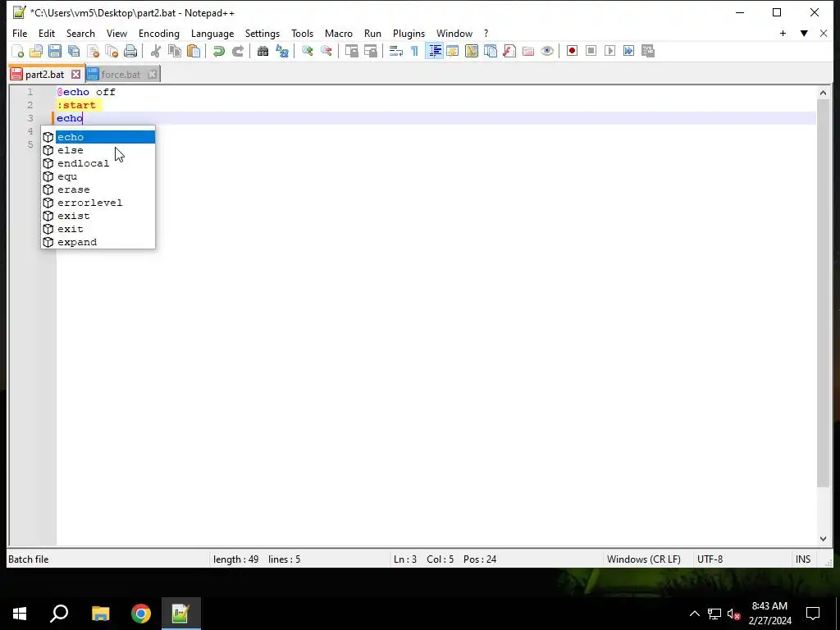Open the Plugins menu
The width and height of the screenshot is (840, 630).
(x=409, y=33)
